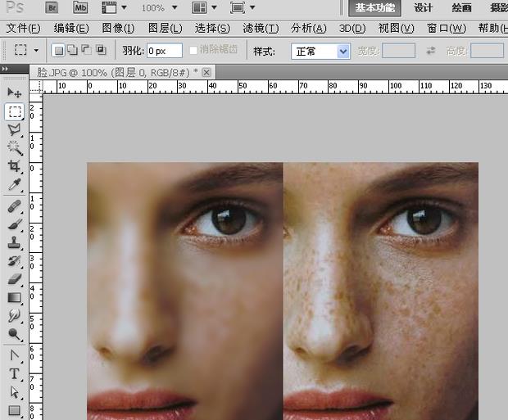
Task: Select the Magic Wand tool
Action: (15, 147)
